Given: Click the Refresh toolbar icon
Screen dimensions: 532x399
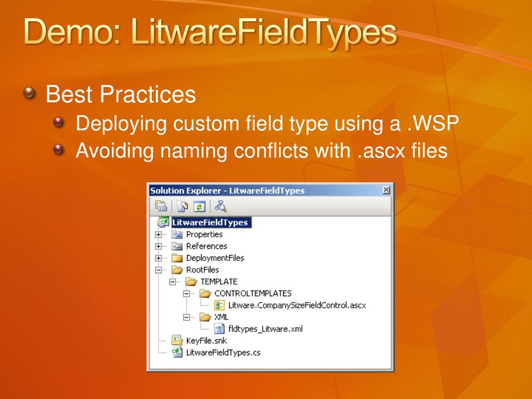Looking at the screenshot, I should tap(199, 206).
